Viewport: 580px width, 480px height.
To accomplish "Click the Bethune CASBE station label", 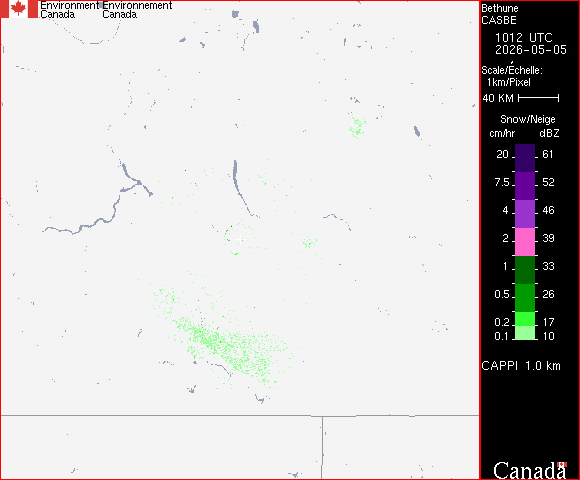I will click(500, 14).
